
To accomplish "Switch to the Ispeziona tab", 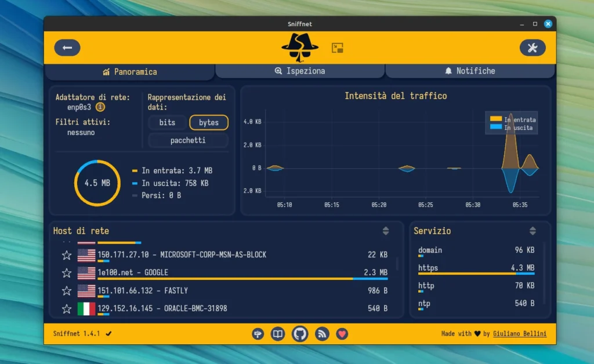I will [x=300, y=71].
